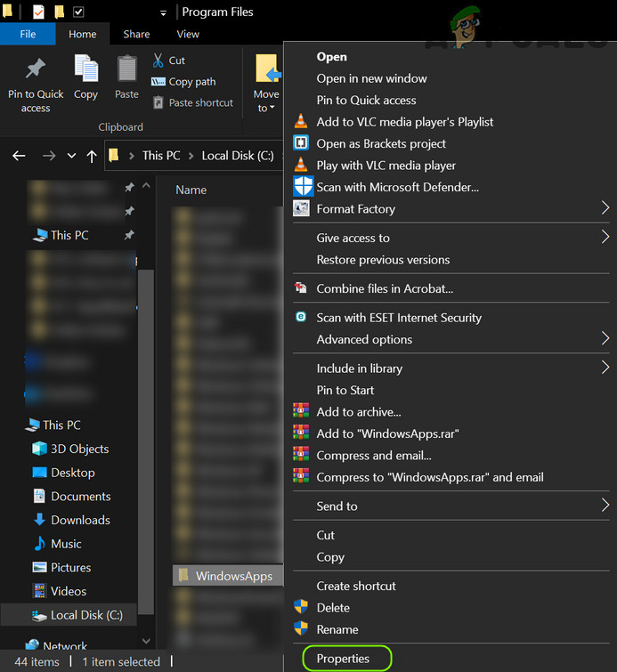The height and width of the screenshot is (672, 617).
Task: Open as Brackets project from context menu
Action: [x=381, y=143]
